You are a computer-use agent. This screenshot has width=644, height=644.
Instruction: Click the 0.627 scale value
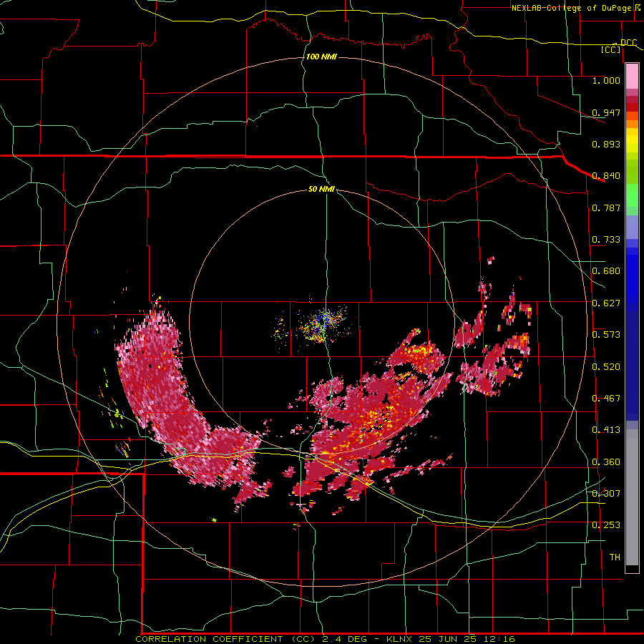click(x=606, y=303)
